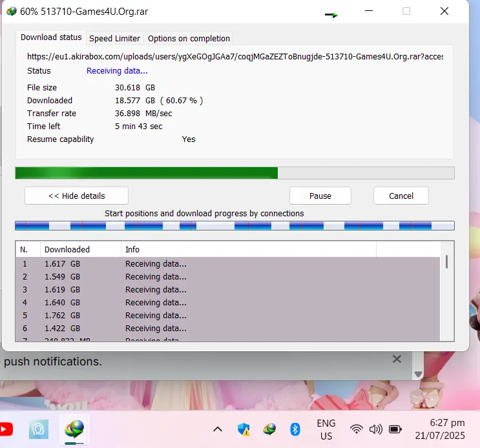Click the green download progress bar
480x448 pixels.
coord(235,173)
